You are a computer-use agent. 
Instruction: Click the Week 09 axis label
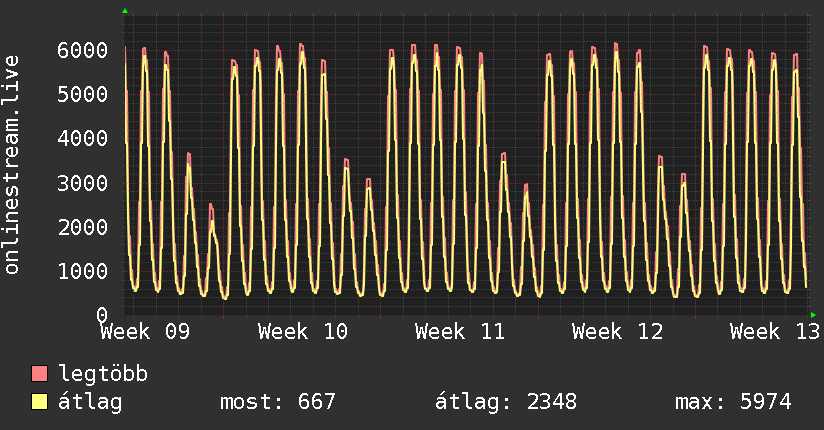[145, 332]
